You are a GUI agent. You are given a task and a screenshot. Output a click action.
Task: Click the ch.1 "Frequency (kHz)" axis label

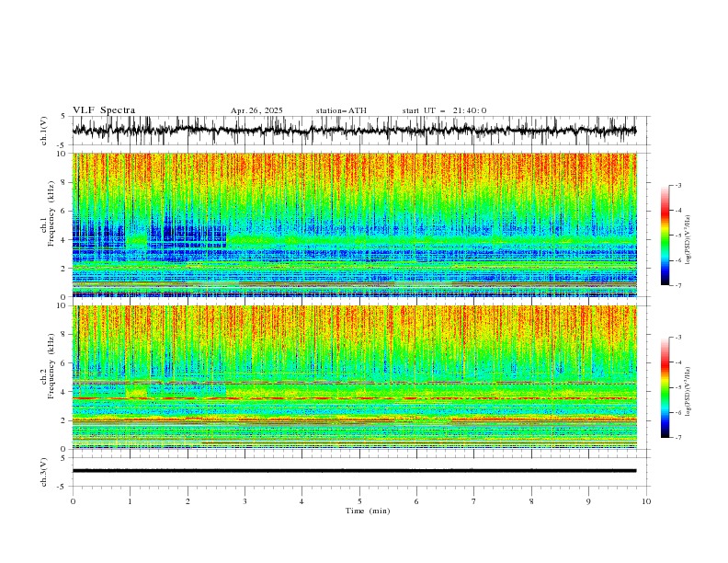tap(51, 213)
